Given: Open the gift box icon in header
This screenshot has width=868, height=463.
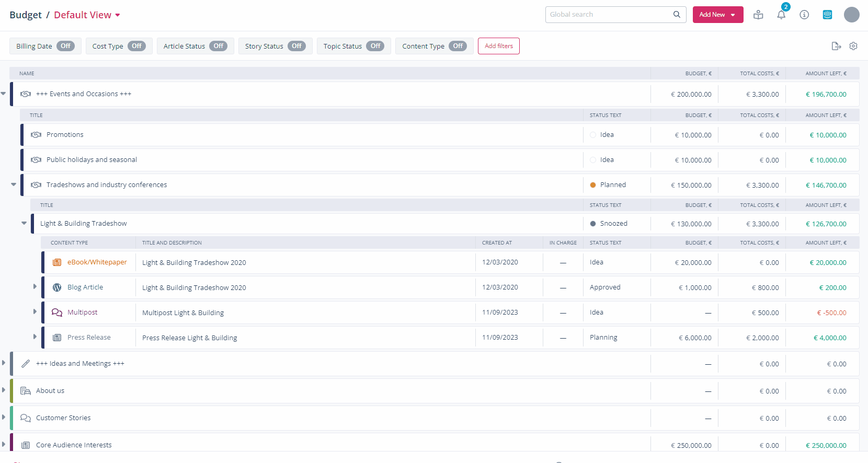Looking at the screenshot, I should coord(758,15).
